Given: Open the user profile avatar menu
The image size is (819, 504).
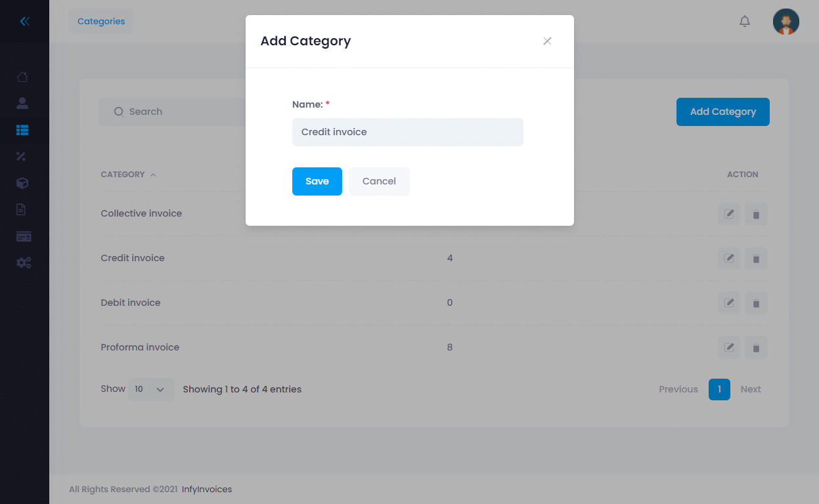Looking at the screenshot, I should click(786, 21).
